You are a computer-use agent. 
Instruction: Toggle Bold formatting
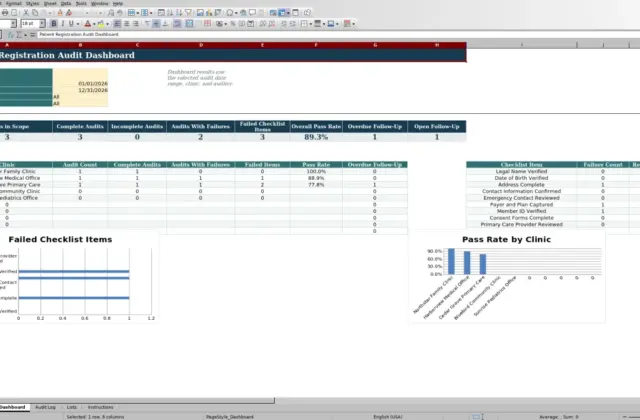coord(54,24)
